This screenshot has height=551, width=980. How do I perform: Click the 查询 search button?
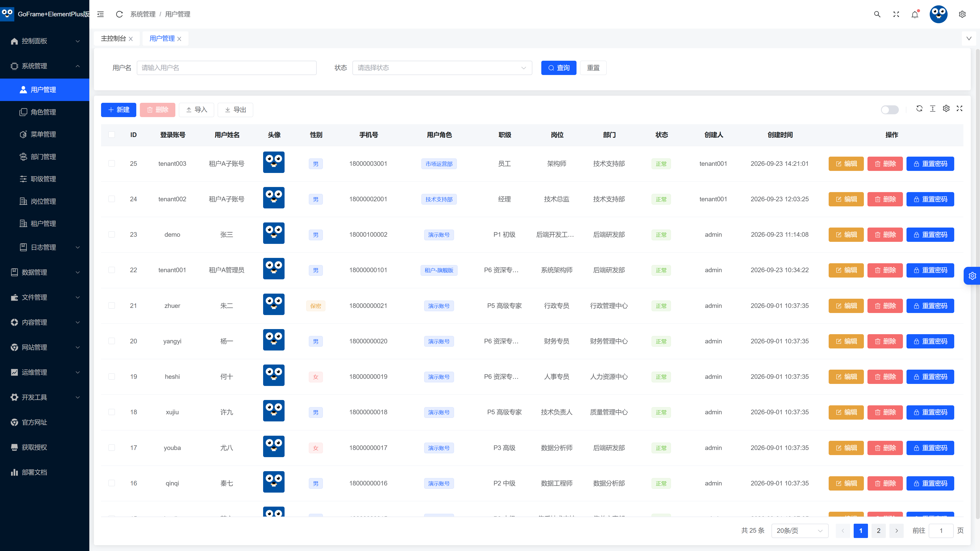pyautogui.click(x=558, y=68)
